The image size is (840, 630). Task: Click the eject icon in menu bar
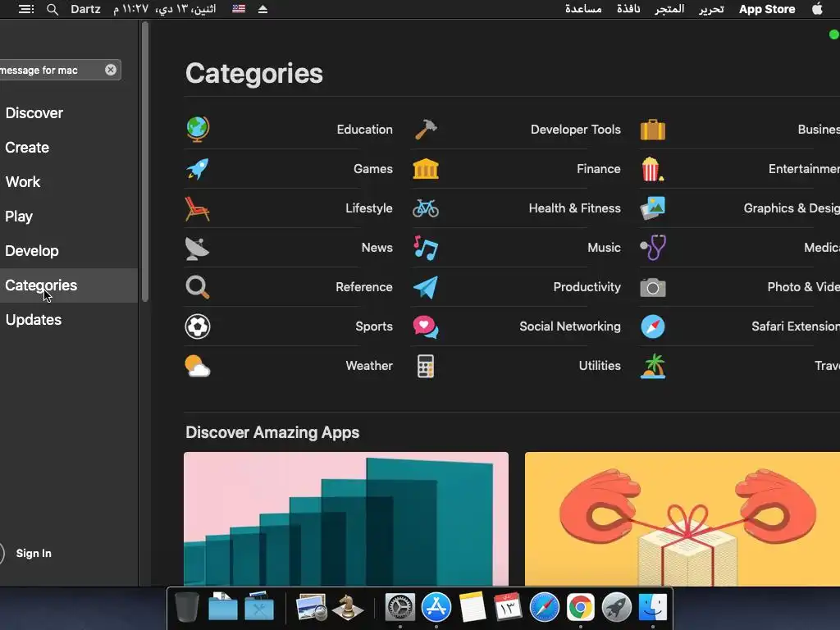[263, 9]
